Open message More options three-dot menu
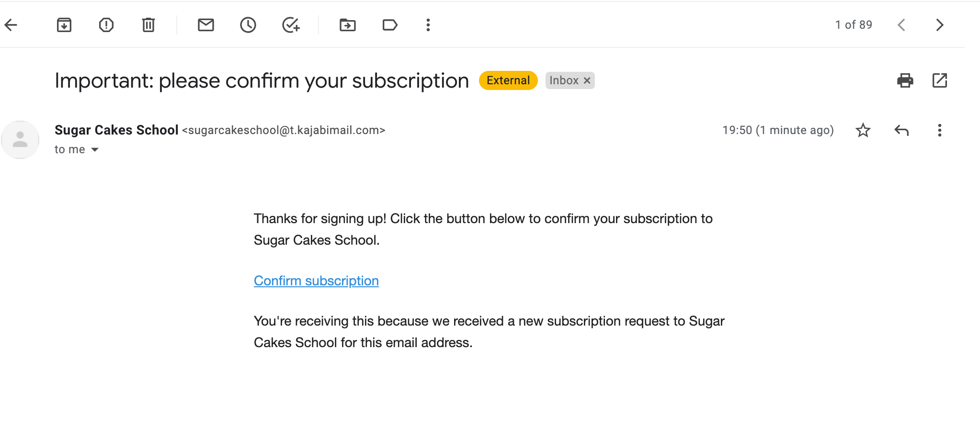This screenshot has width=980, height=440. 940,130
